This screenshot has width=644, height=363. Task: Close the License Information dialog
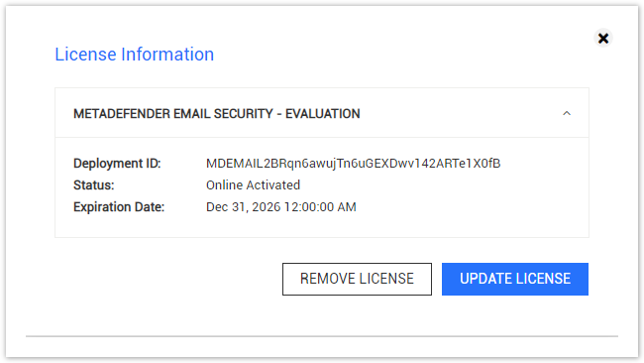tap(603, 39)
